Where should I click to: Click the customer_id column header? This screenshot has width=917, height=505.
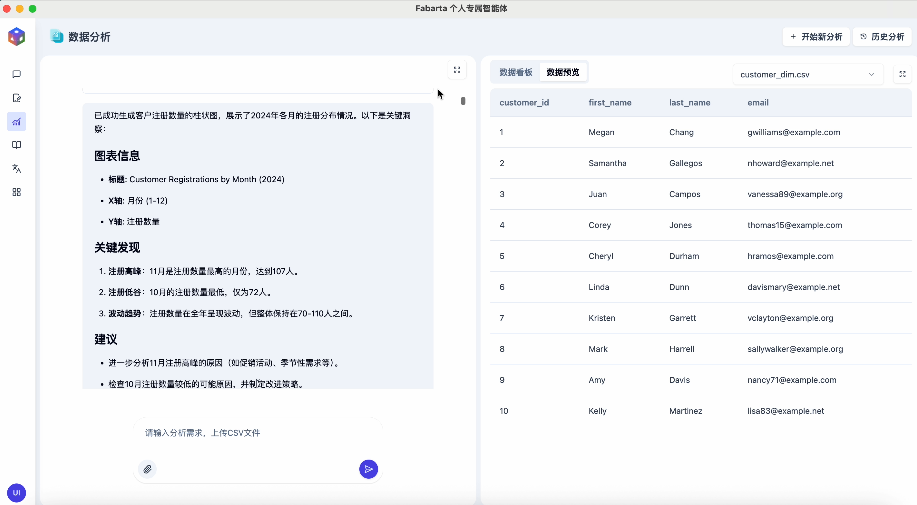pos(524,102)
